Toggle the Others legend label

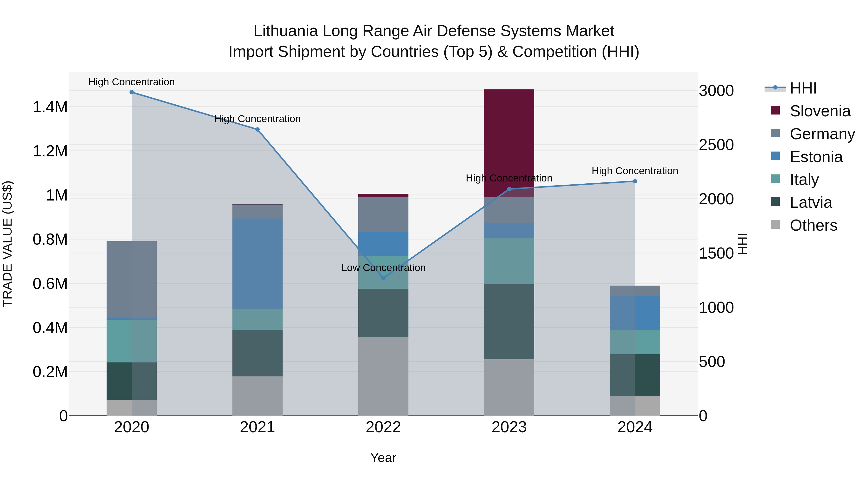click(814, 225)
